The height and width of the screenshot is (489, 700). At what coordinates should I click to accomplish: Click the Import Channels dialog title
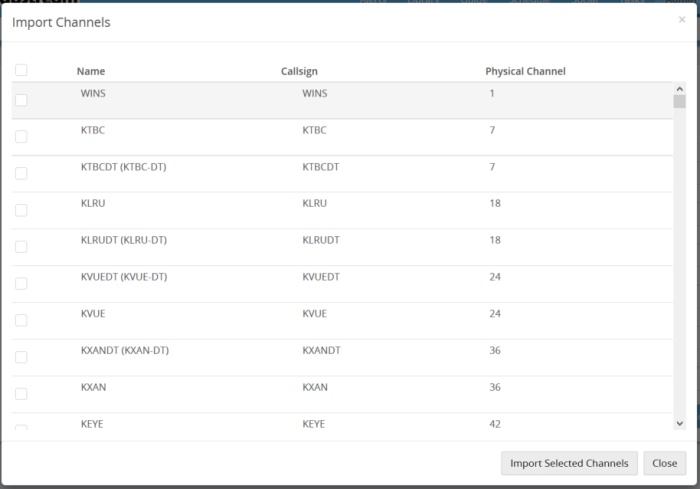[x=61, y=22]
